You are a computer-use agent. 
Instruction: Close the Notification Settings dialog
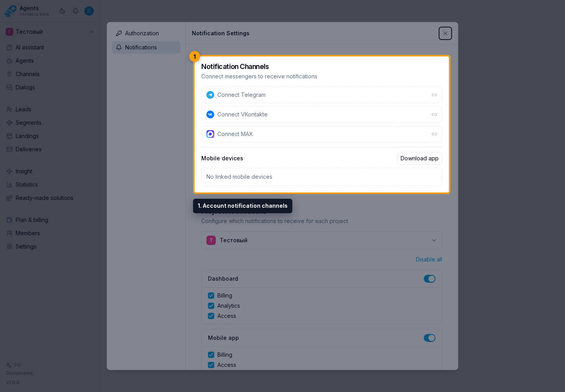pos(445,33)
